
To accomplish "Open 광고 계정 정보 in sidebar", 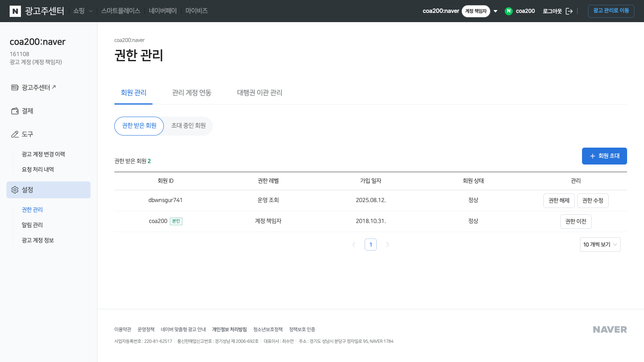I will (x=38, y=241).
